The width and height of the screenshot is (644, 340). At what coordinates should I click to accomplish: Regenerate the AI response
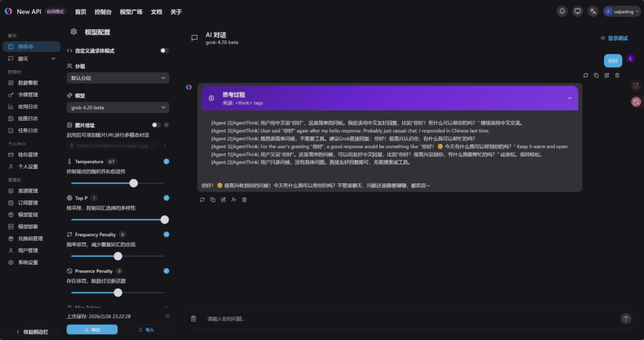(202, 200)
